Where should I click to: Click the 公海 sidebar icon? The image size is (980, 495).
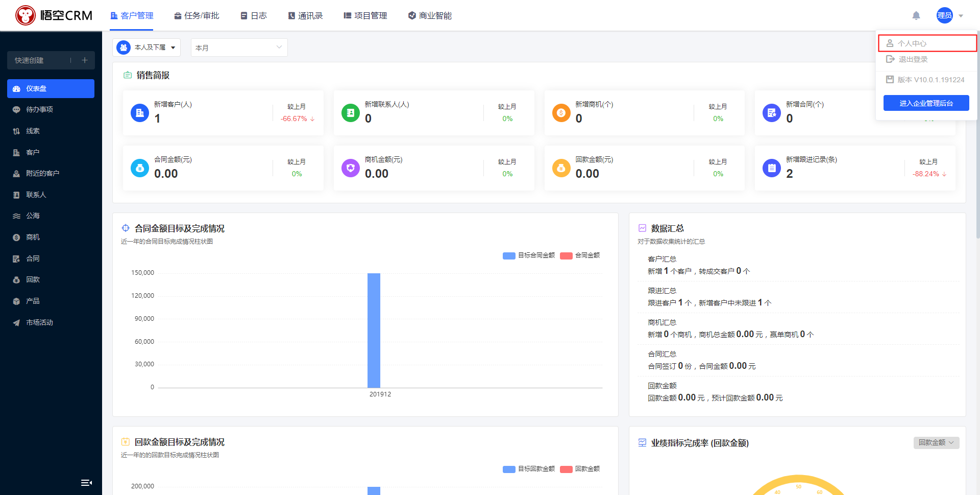(16, 216)
